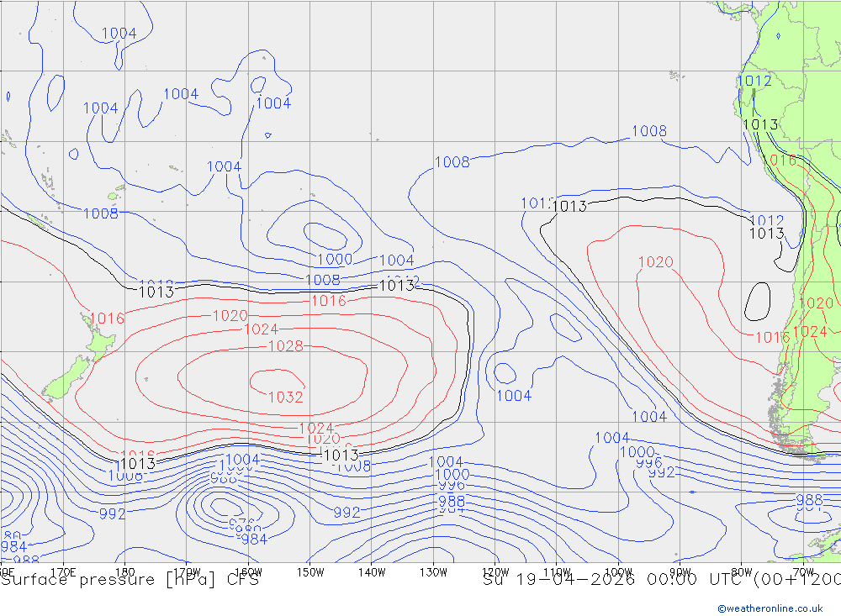
Task: Click the 110W longitude axis label
Action: (x=557, y=572)
